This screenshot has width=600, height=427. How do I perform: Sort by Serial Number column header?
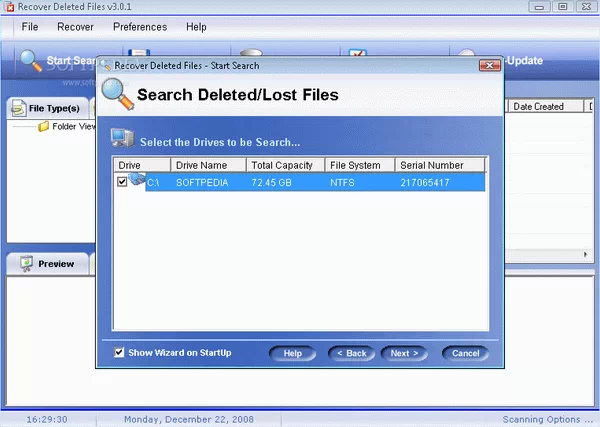pyautogui.click(x=440, y=165)
